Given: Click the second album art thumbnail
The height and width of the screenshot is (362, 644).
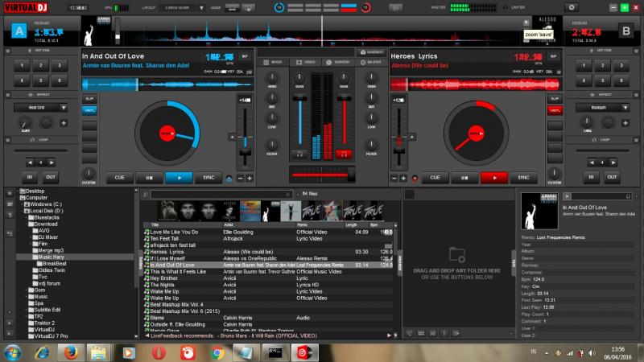Looking at the screenshot, I should pyautogui.click(x=188, y=211).
